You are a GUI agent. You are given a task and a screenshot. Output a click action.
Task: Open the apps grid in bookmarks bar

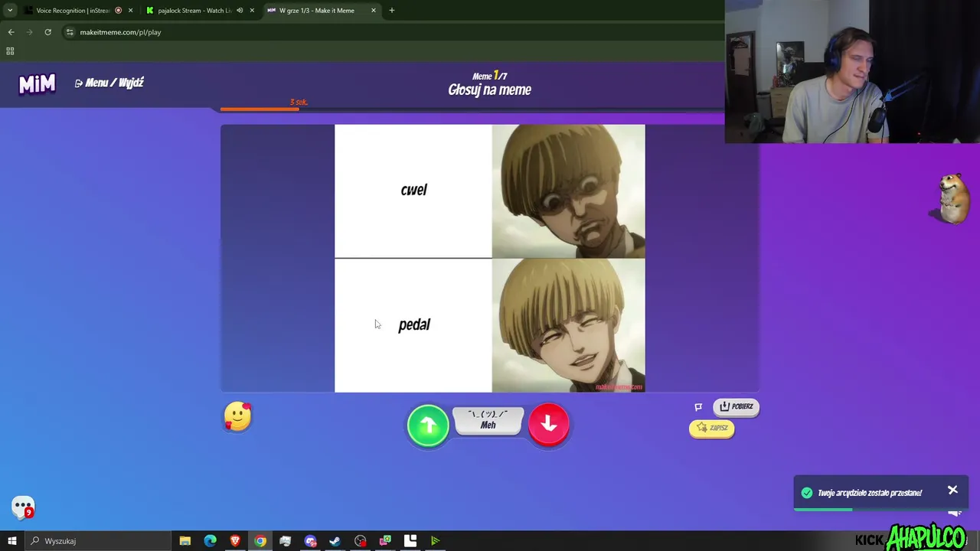click(x=10, y=51)
